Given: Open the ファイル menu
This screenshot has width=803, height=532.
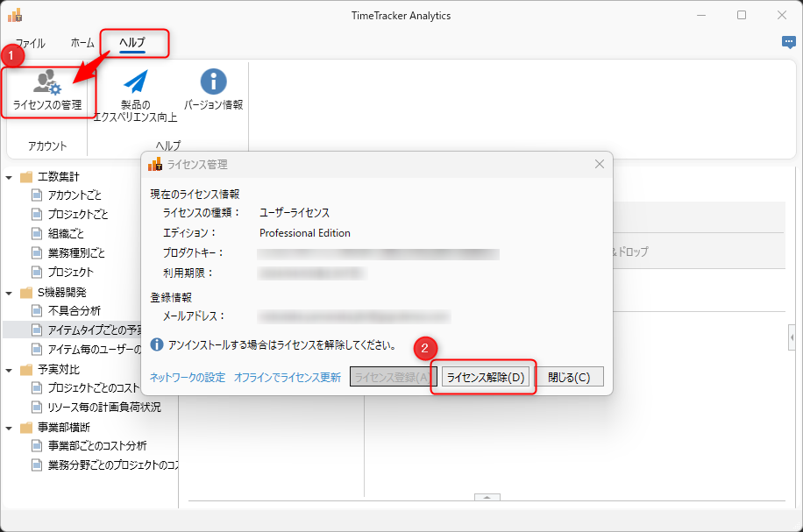Looking at the screenshot, I should coord(30,43).
